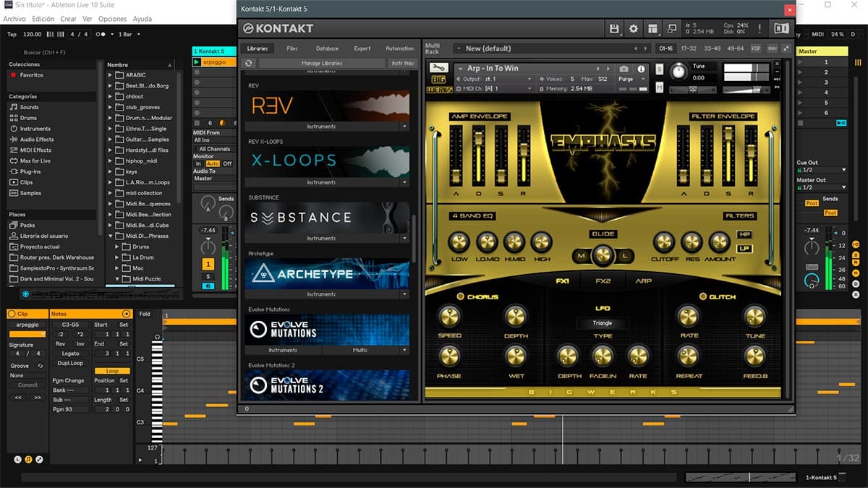The image size is (868, 488).
Task: Click Manage Libraries button
Action: click(x=322, y=63)
